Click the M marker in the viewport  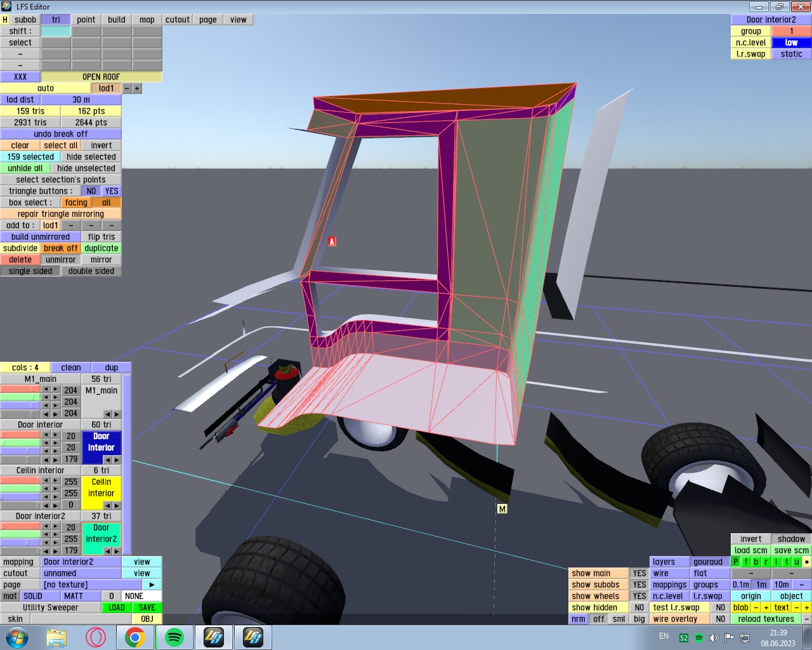[x=502, y=509]
